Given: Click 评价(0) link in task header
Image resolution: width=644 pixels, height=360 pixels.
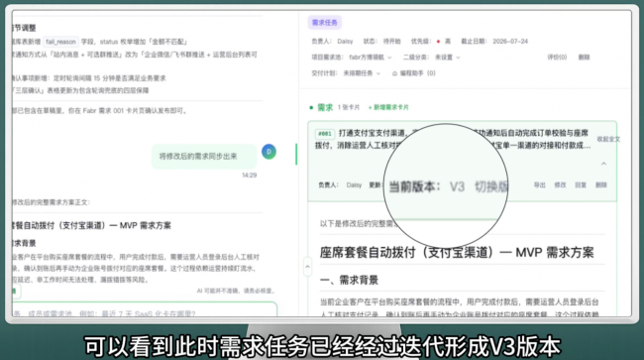Looking at the screenshot, I should pos(557,58).
